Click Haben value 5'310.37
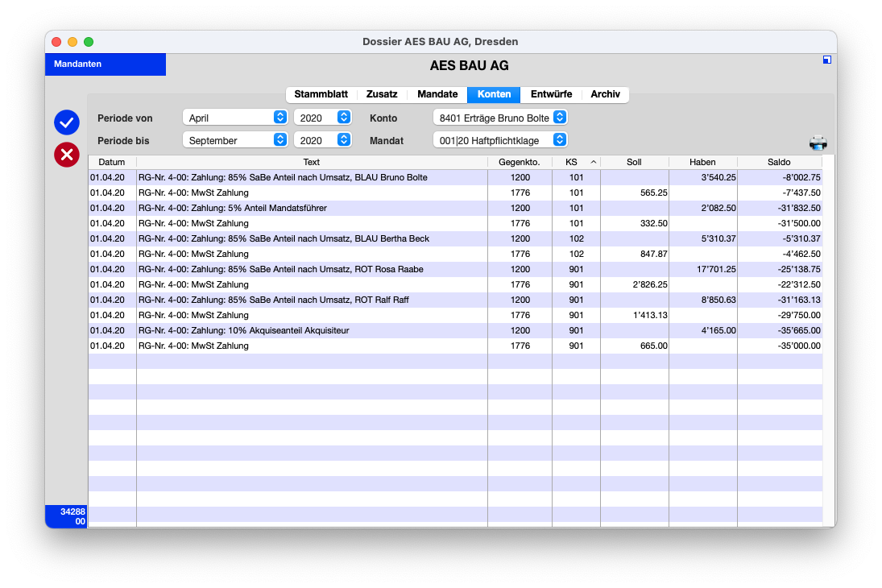 tap(718, 238)
